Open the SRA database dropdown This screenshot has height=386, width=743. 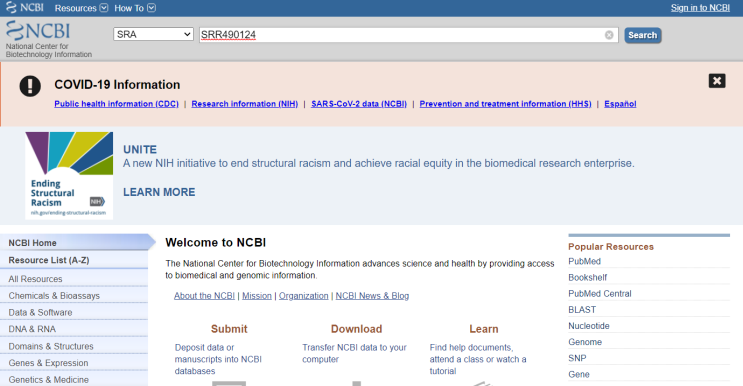coord(153,34)
